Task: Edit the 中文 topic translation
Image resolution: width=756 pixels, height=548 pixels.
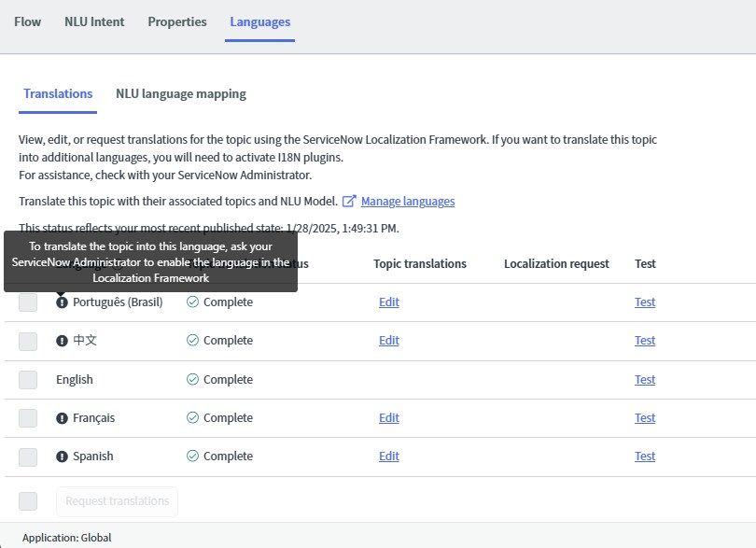Action: (x=389, y=341)
